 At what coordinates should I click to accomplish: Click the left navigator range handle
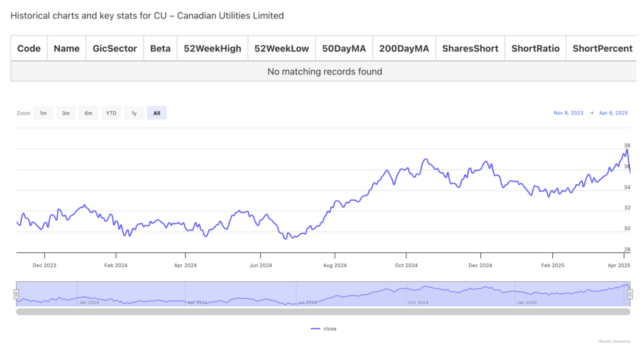pyautogui.click(x=16, y=294)
